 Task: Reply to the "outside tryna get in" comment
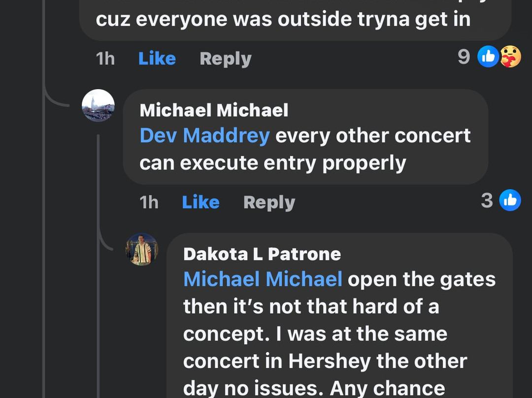225,59
